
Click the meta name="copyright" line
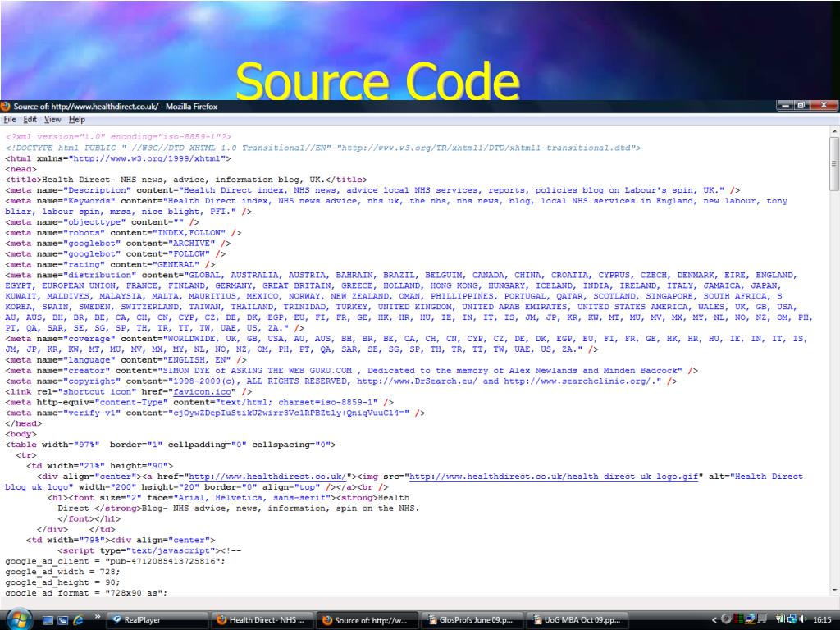(x=341, y=381)
